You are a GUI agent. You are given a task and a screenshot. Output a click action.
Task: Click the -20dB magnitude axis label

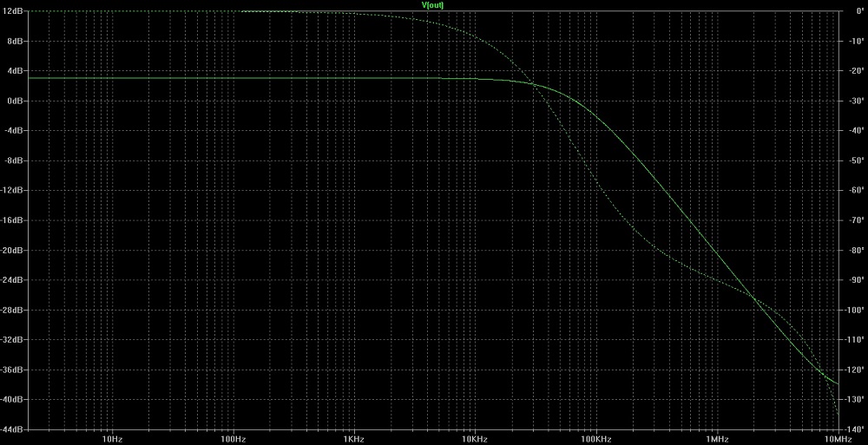click(12, 251)
